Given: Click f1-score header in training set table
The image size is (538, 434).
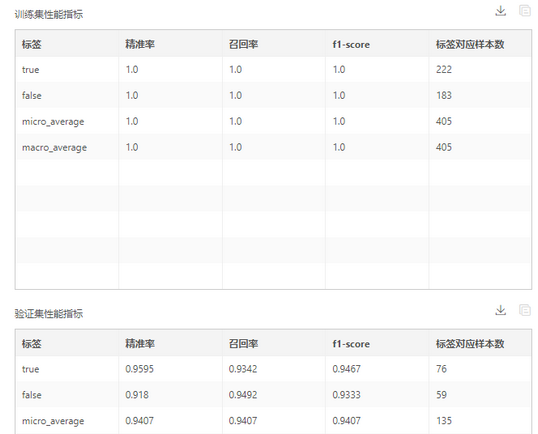Looking at the screenshot, I should [x=351, y=45].
